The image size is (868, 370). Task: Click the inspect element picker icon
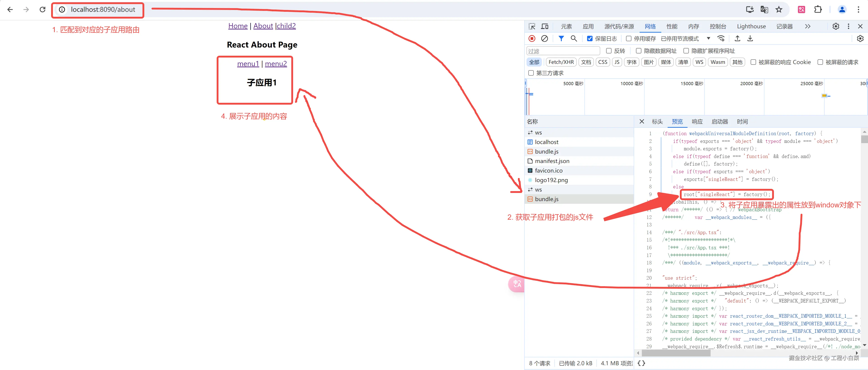click(x=532, y=26)
